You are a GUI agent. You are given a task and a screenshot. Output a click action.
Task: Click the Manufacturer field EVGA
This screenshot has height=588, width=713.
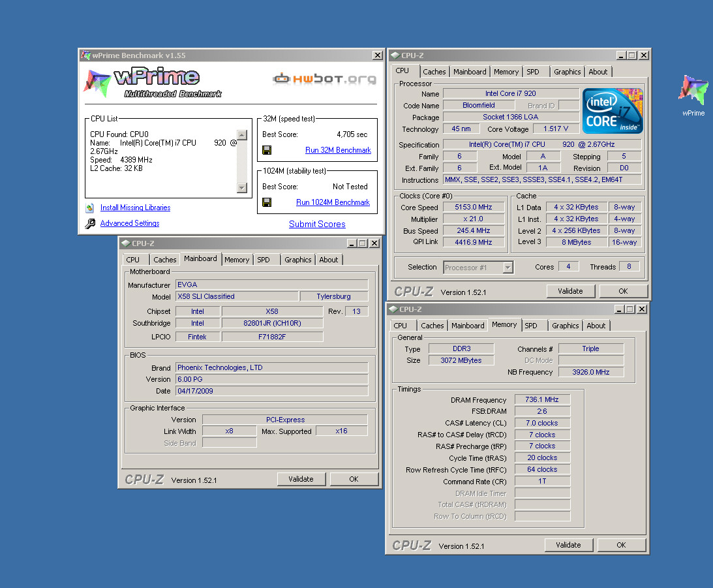(x=271, y=285)
